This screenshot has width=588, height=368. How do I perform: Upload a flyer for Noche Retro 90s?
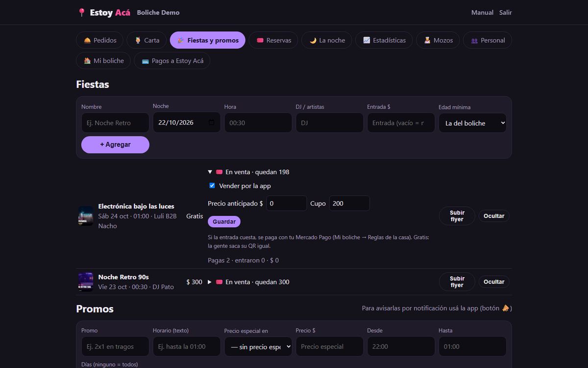click(x=457, y=282)
